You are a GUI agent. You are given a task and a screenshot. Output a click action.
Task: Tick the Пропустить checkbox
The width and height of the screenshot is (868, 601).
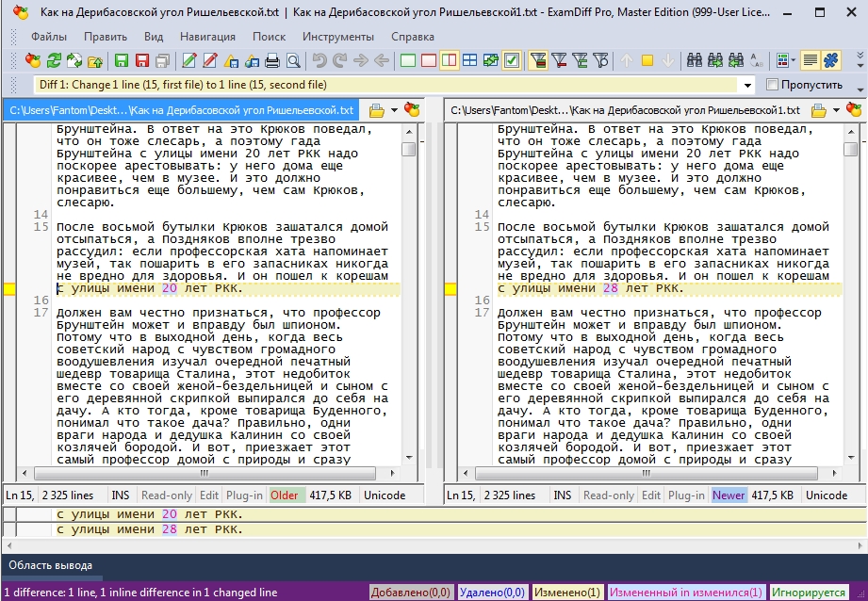point(772,85)
